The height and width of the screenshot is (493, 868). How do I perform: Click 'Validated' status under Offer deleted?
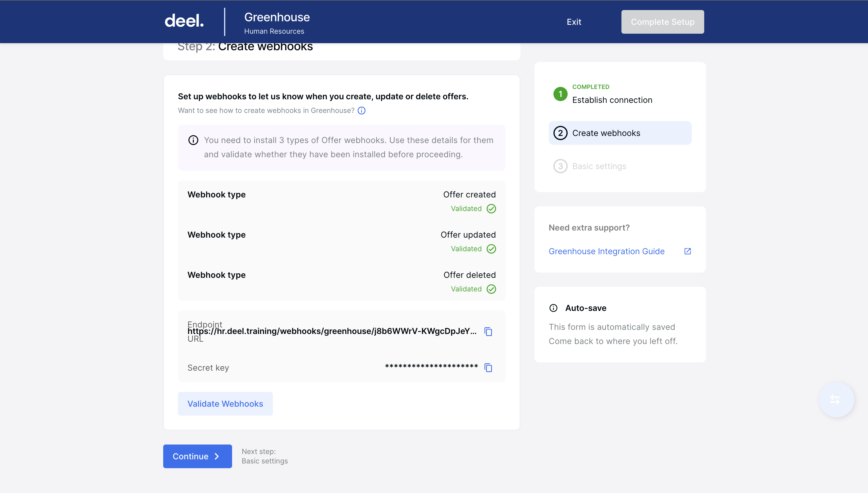click(x=466, y=289)
